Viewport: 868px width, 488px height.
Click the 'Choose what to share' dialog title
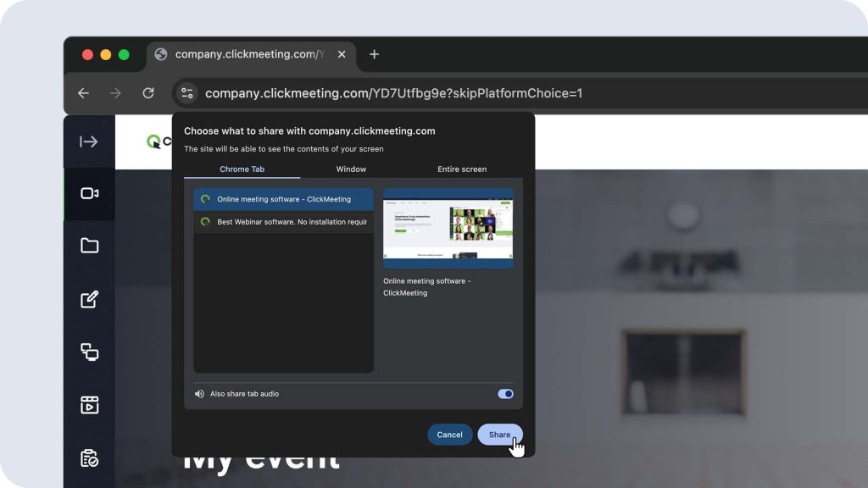pos(309,131)
